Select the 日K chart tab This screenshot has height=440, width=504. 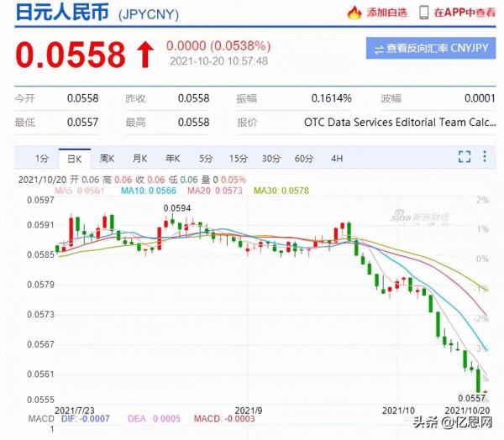pos(75,159)
